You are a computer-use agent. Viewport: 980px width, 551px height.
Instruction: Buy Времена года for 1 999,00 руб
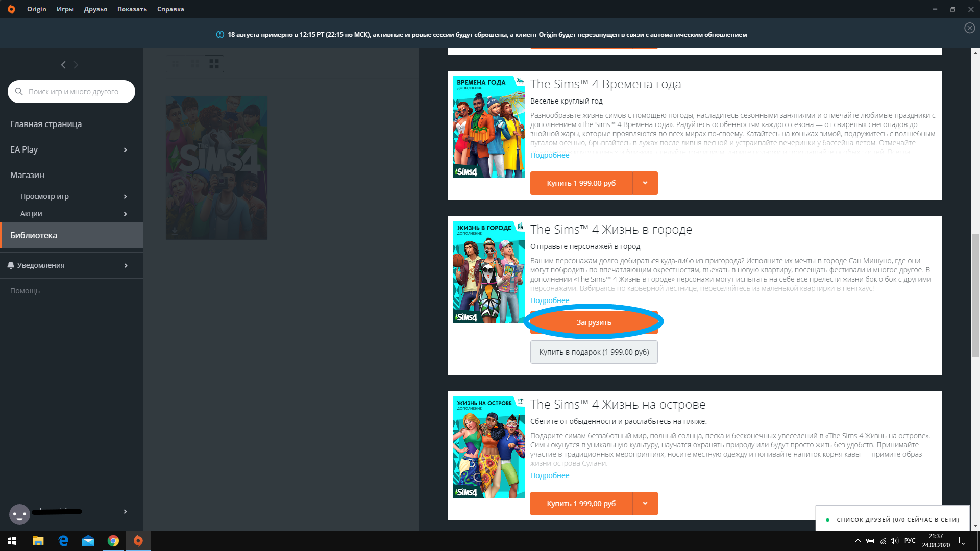point(581,183)
